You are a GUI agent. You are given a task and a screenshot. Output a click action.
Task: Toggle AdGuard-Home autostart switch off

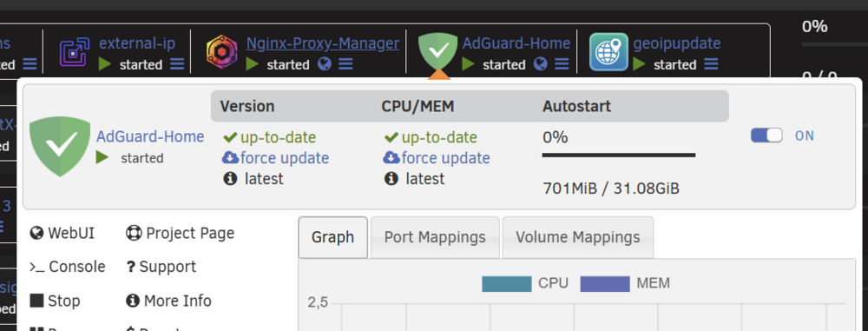(766, 136)
